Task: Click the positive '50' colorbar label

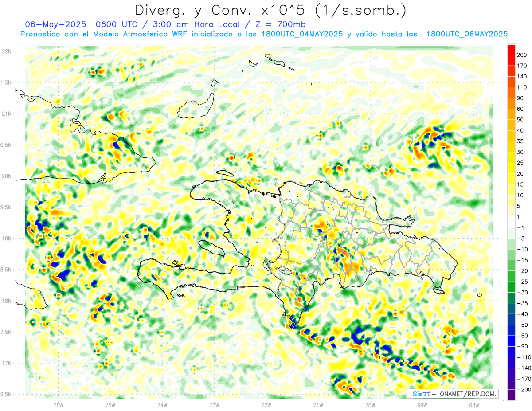Action: 521,120
